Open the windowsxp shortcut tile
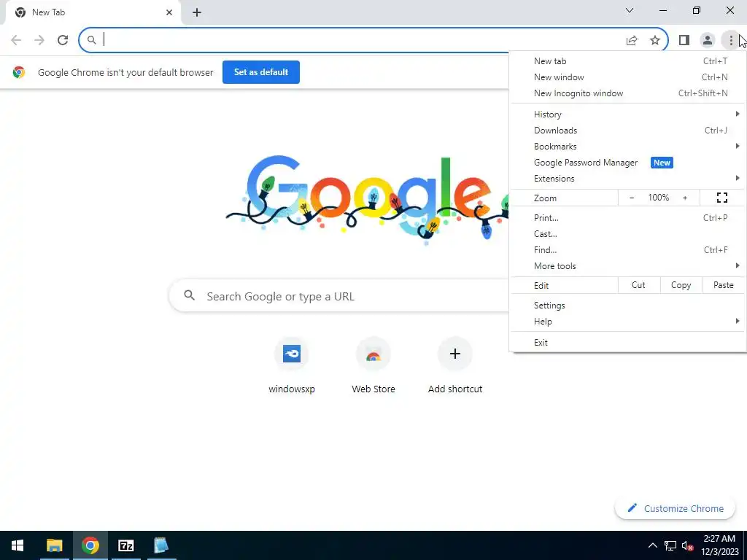 292,365
